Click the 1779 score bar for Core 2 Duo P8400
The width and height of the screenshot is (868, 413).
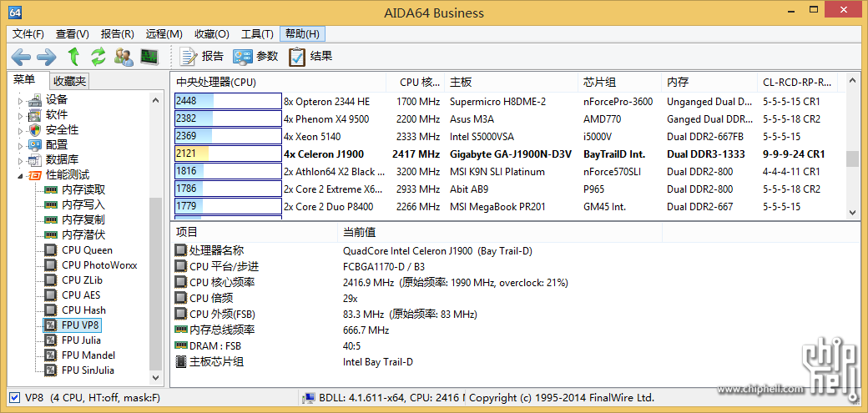coord(228,207)
